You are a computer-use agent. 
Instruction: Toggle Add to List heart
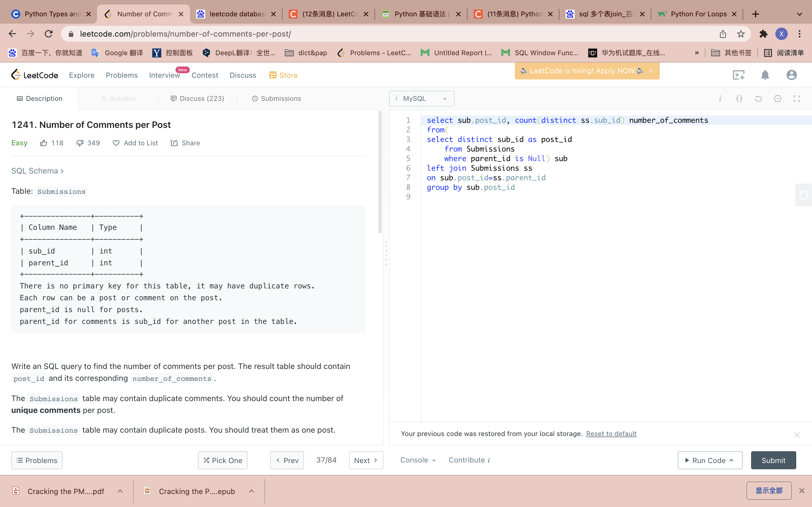coord(116,143)
